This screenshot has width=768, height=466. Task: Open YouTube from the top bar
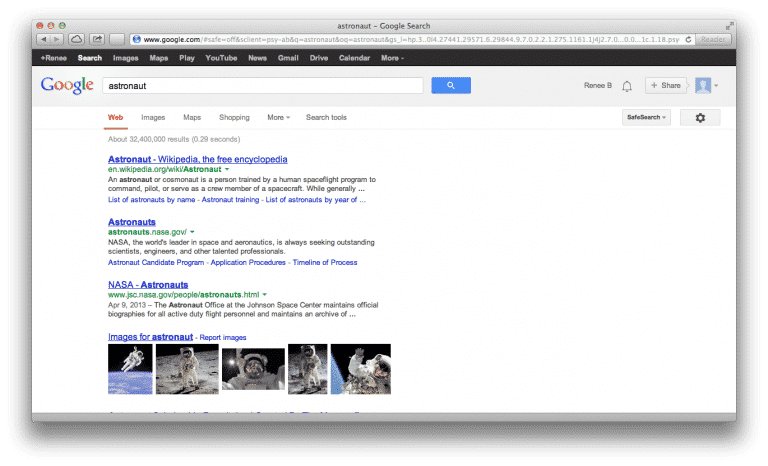pyautogui.click(x=221, y=58)
